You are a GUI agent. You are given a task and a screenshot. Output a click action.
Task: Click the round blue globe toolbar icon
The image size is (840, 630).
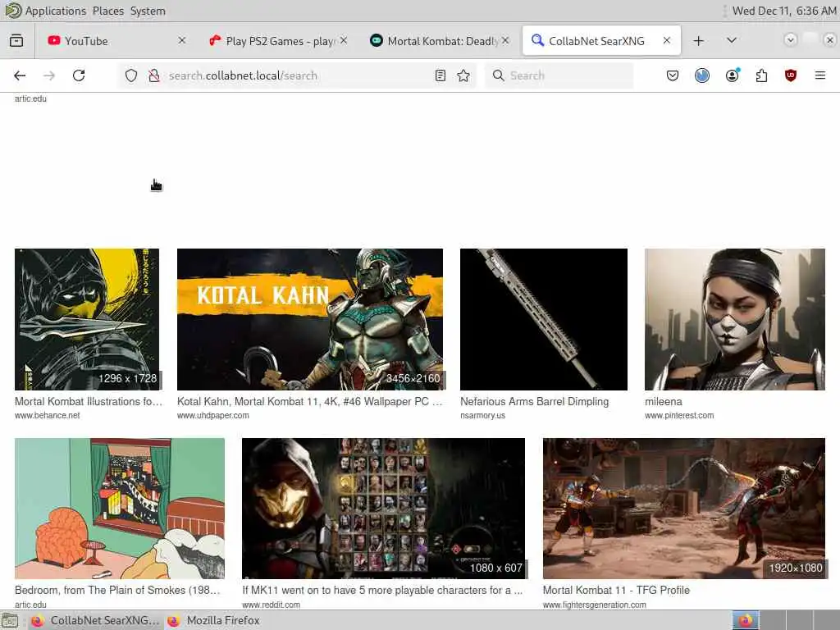(x=702, y=75)
